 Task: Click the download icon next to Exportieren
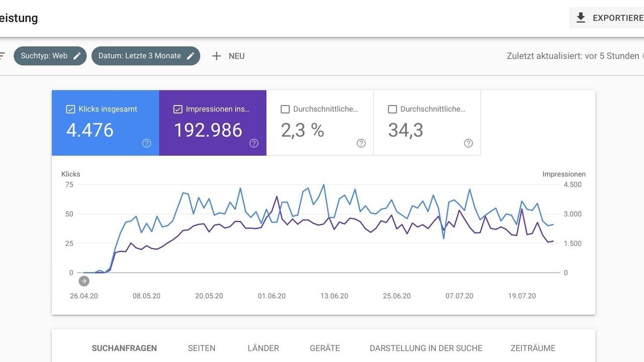[581, 18]
